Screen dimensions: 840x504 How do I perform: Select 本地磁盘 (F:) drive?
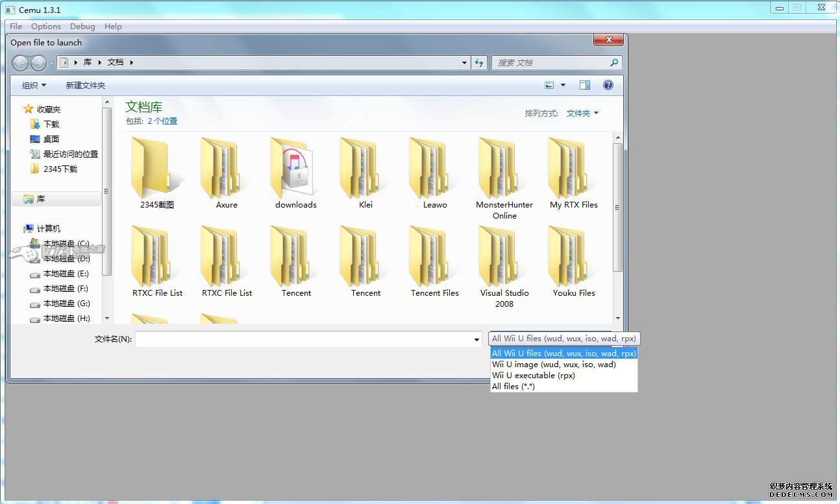(x=60, y=289)
